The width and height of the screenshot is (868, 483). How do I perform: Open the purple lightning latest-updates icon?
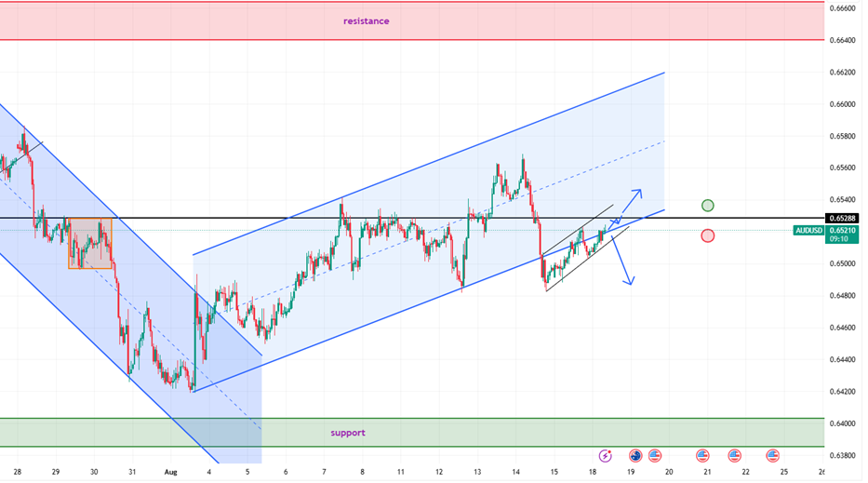pos(605,456)
